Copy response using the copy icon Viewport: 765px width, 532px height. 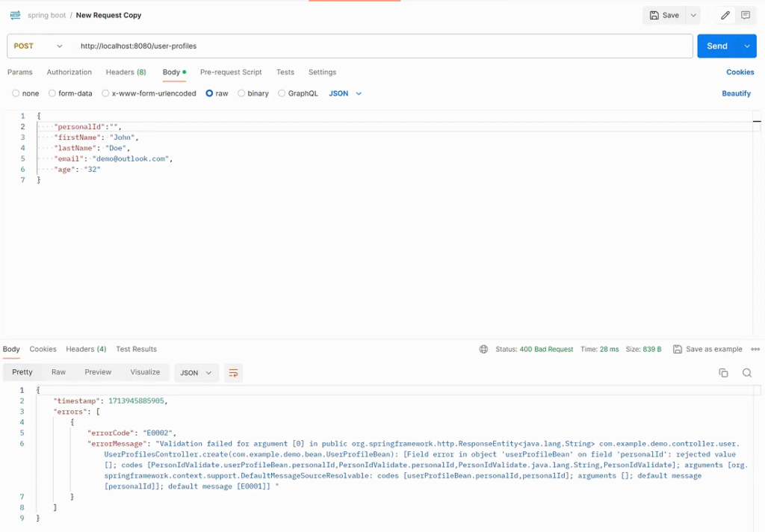tap(723, 373)
